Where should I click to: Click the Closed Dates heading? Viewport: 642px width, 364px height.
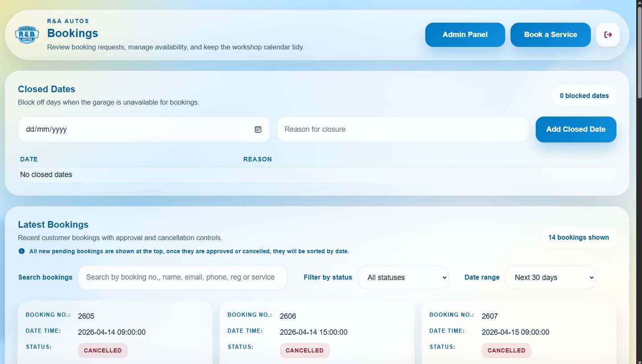(x=47, y=89)
